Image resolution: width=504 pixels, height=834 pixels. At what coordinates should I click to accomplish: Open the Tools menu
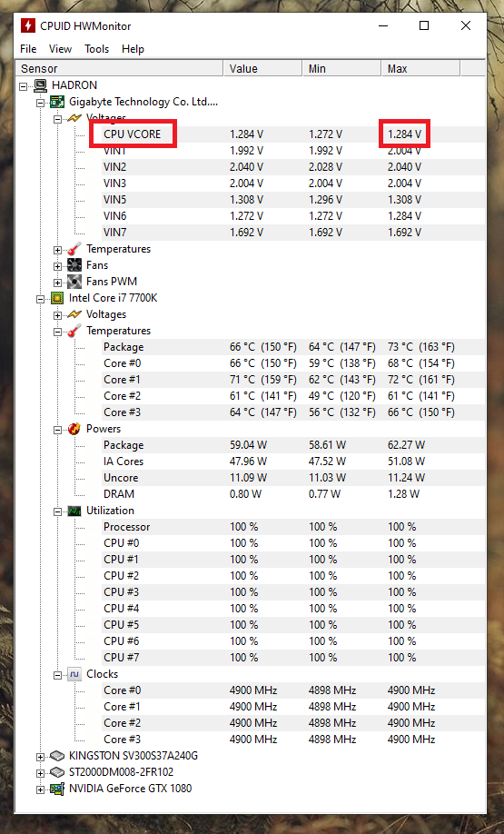click(97, 49)
